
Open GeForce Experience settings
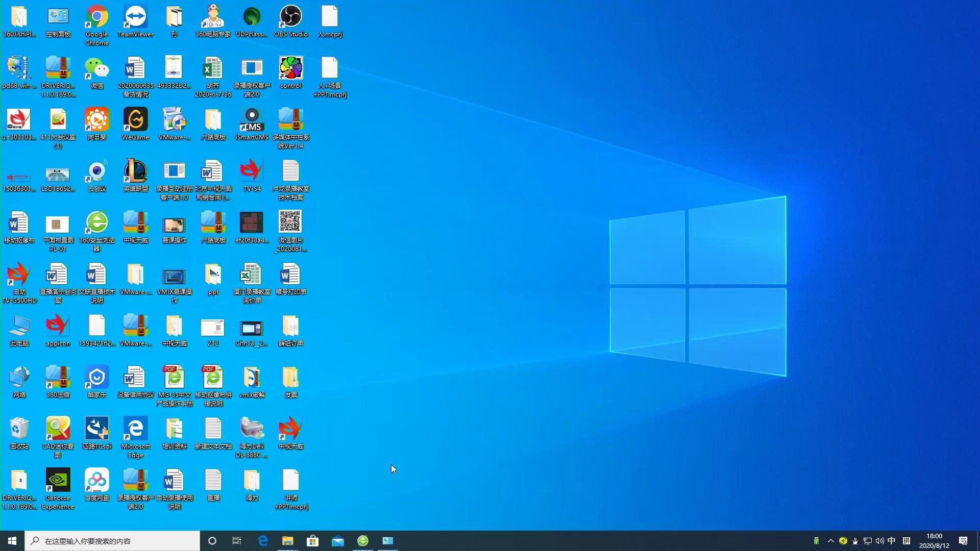click(57, 481)
